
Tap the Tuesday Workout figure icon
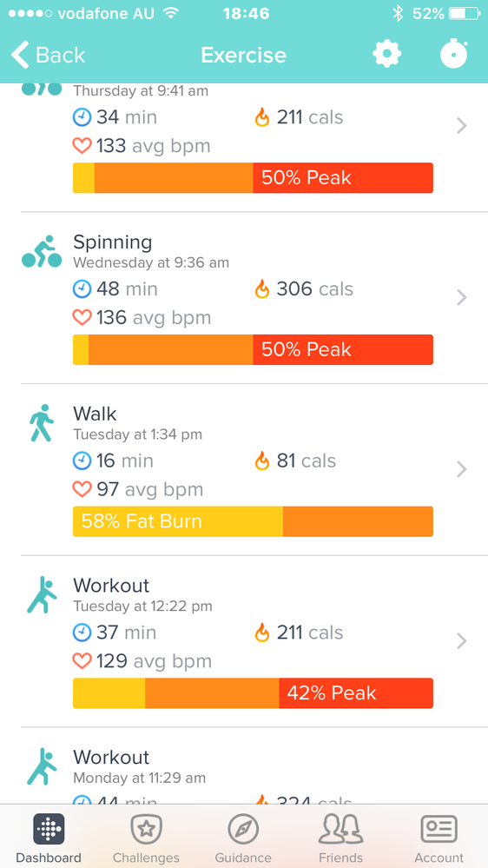pyautogui.click(x=42, y=594)
